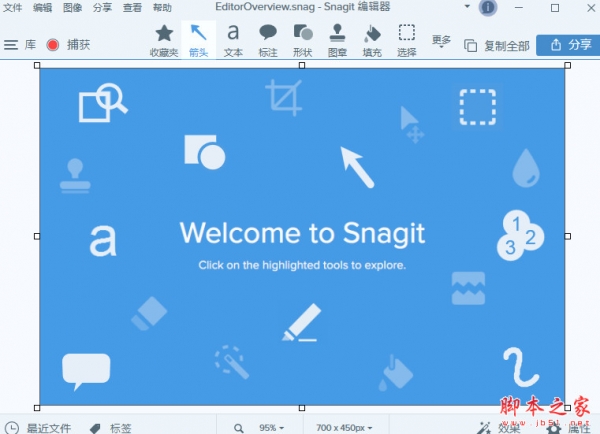Viewport: 600px width, 434px height.
Task: Click the magnify shape icon on canvas
Action: click(x=103, y=103)
